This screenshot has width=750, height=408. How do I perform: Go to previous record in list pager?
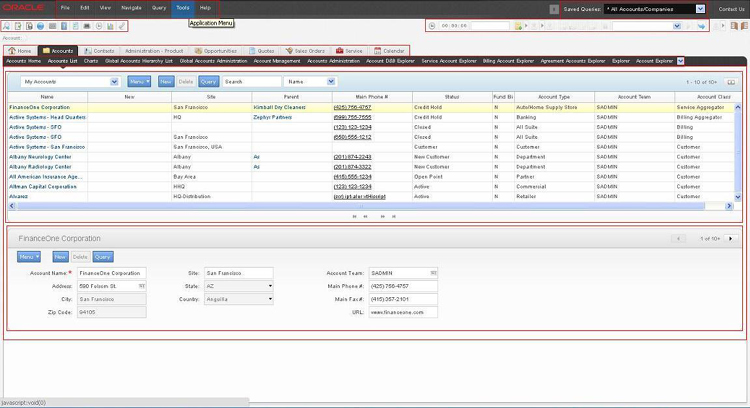tap(365, 217)
